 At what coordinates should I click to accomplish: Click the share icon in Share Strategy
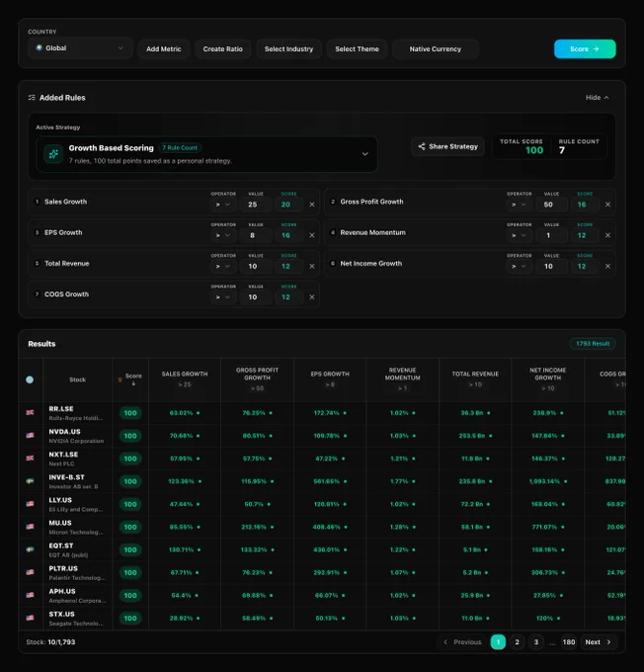(422, 146)
